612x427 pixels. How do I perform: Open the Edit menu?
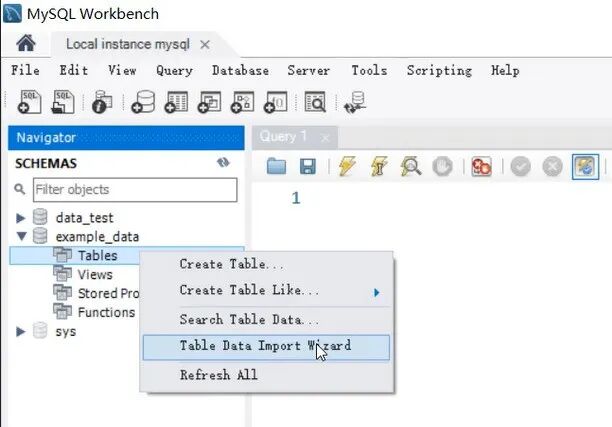73,71
